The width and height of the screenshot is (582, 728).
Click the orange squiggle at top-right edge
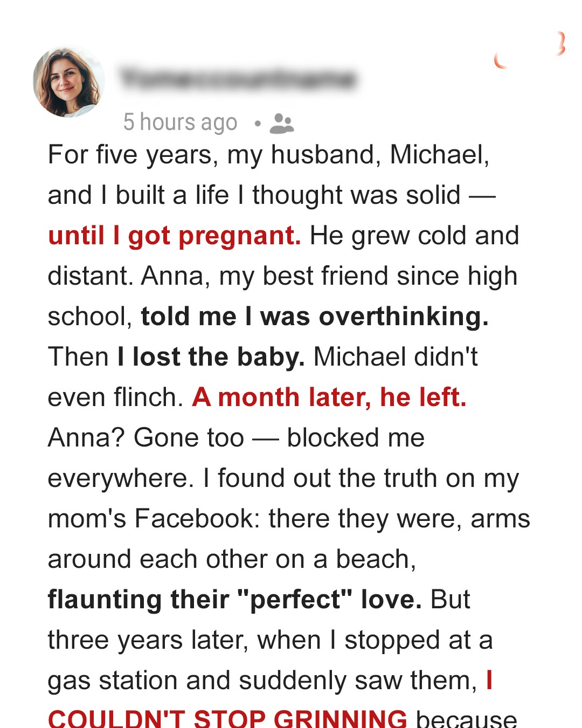pyautogui.click(x=561, y=44)
